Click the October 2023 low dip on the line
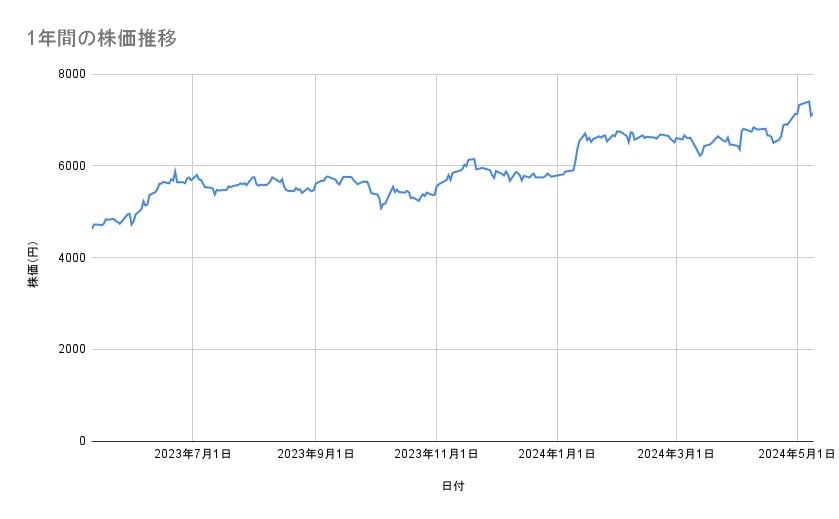Screen dimensions: 839x519 click(x=381, y=208)
